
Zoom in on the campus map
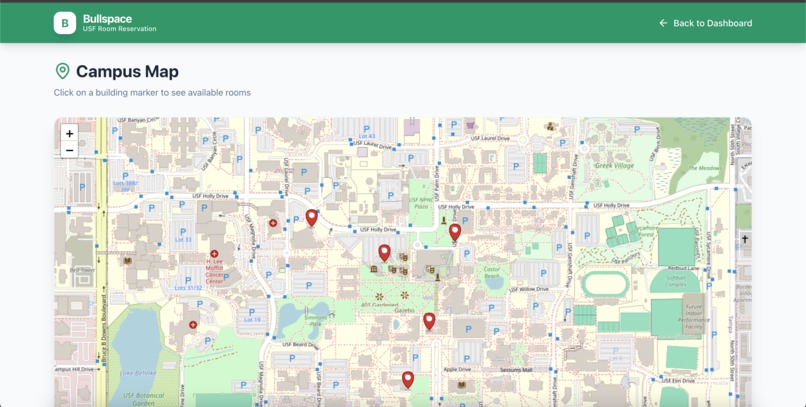[x=69, y=133]
